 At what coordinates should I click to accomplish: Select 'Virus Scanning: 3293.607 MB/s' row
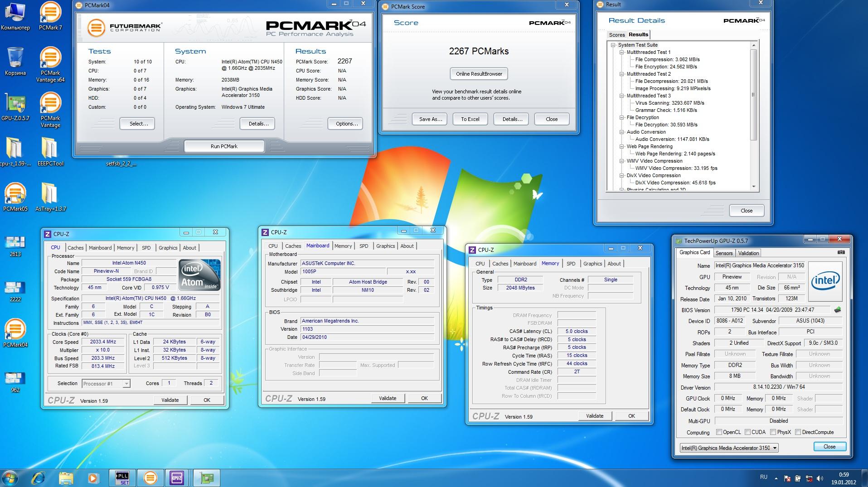(669, 103)
